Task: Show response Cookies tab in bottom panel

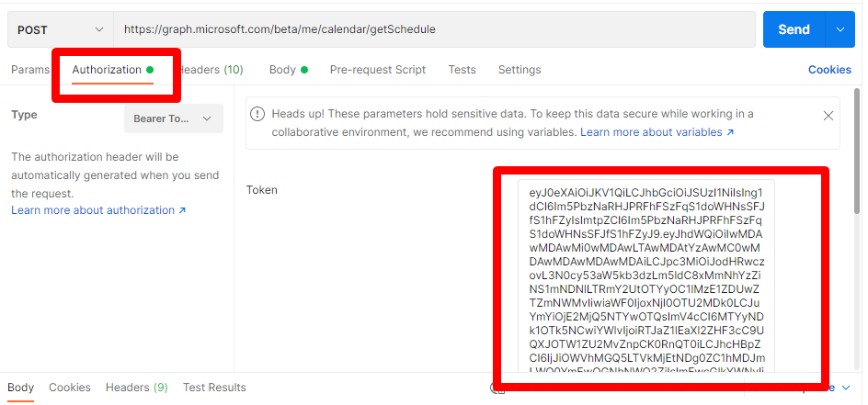Action: (70, 388)
